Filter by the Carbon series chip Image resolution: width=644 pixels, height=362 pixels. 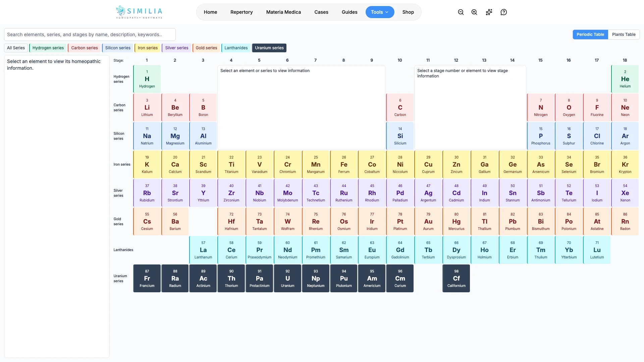pos(84,48)
